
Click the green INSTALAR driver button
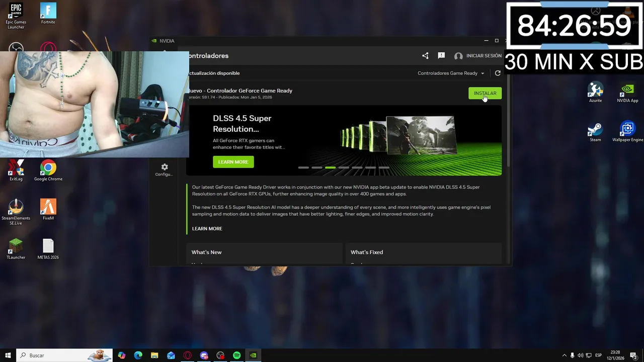(x=485, y=93)
